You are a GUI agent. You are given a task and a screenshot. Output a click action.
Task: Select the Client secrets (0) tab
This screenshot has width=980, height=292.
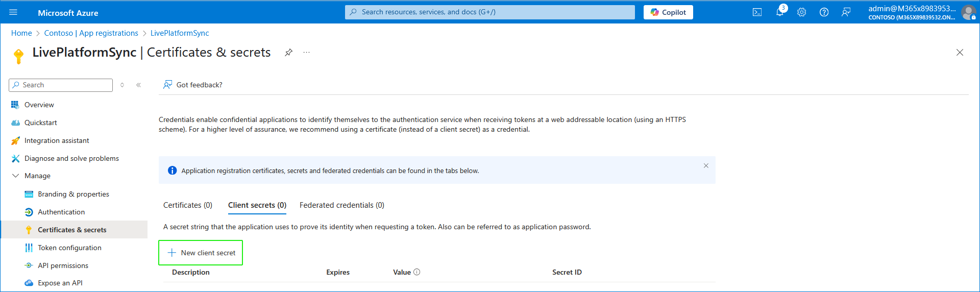257,205
